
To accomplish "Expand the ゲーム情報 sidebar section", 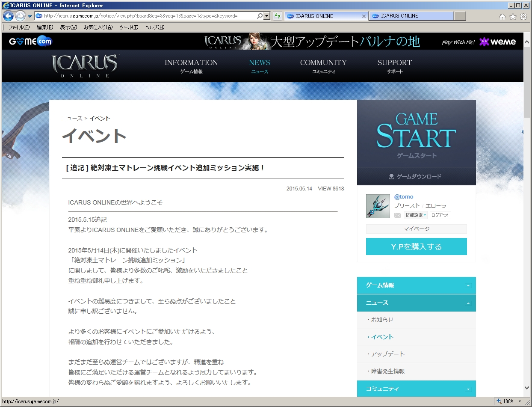I will [x=417, y=285].
